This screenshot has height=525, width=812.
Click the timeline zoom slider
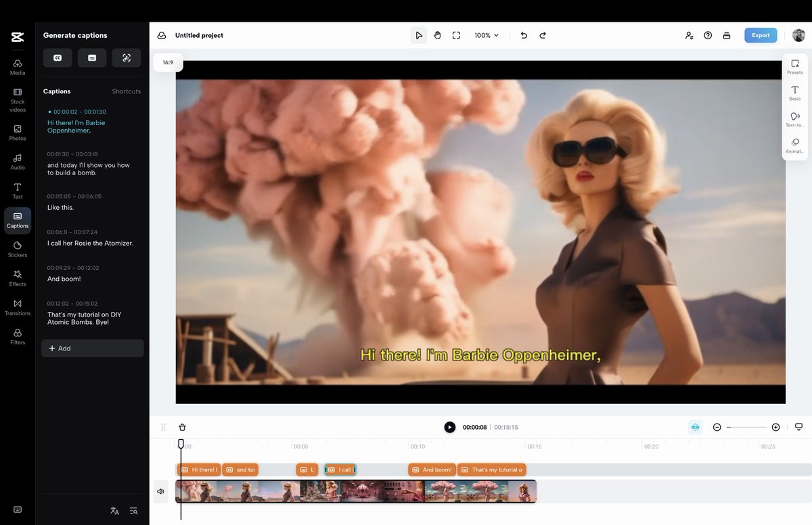tap(746, 427)
